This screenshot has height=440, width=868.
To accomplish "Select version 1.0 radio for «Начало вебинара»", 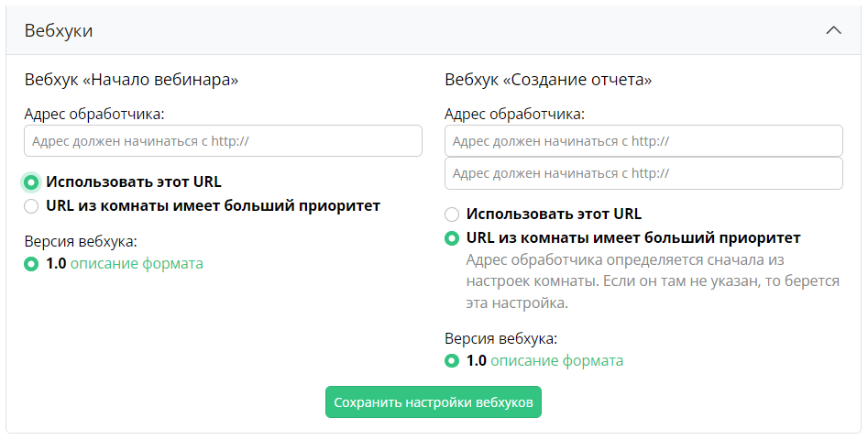I will [31, 264].
